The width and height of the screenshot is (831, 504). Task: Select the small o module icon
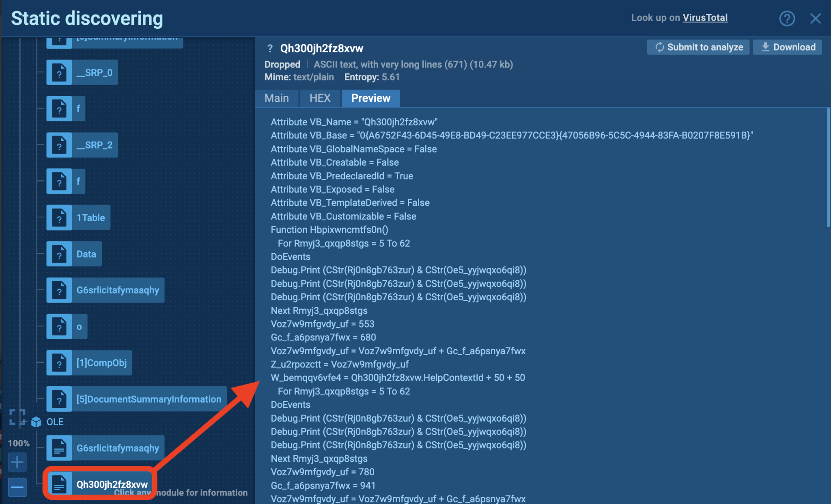(x=59, y=326)
